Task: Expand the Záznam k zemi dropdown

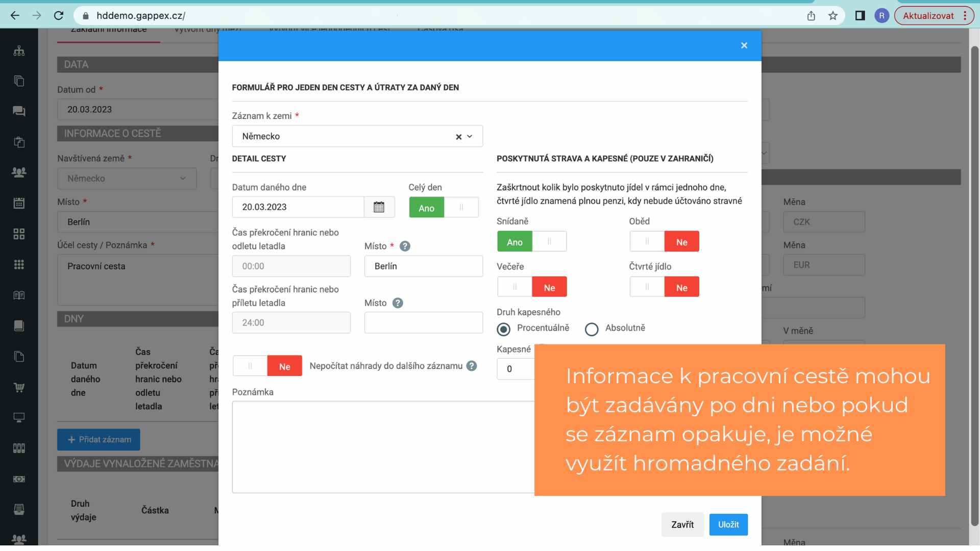Action: point(470,137)
